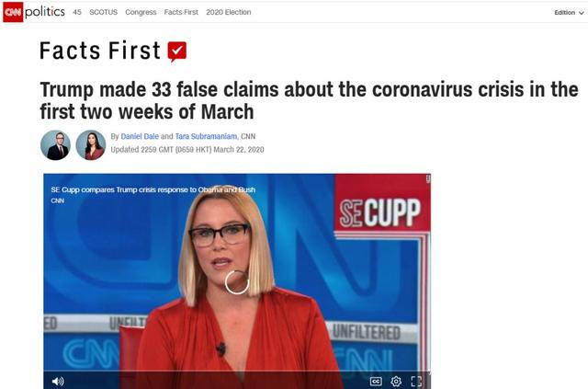
Task: Enter fullscreen with the video fullscreen icon
Action: [x=416, y=382]
